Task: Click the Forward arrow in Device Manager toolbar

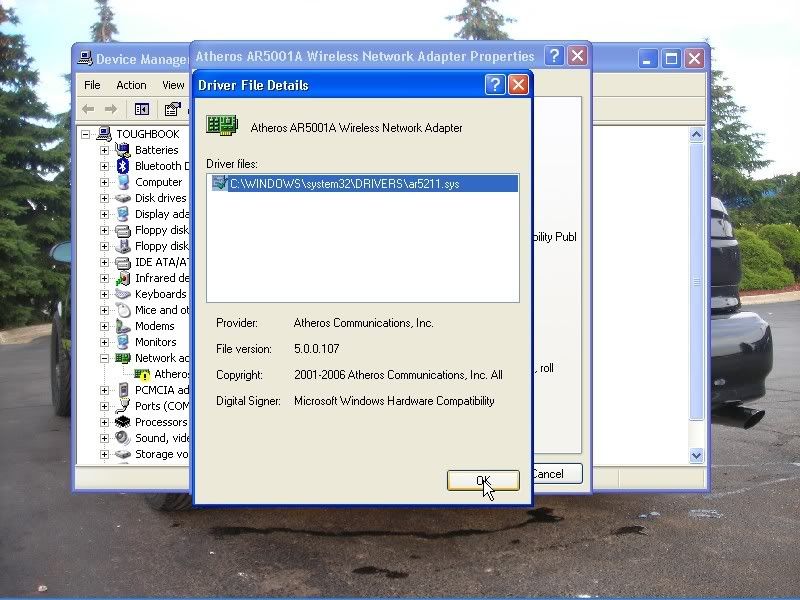Action: tap(111, 109)
